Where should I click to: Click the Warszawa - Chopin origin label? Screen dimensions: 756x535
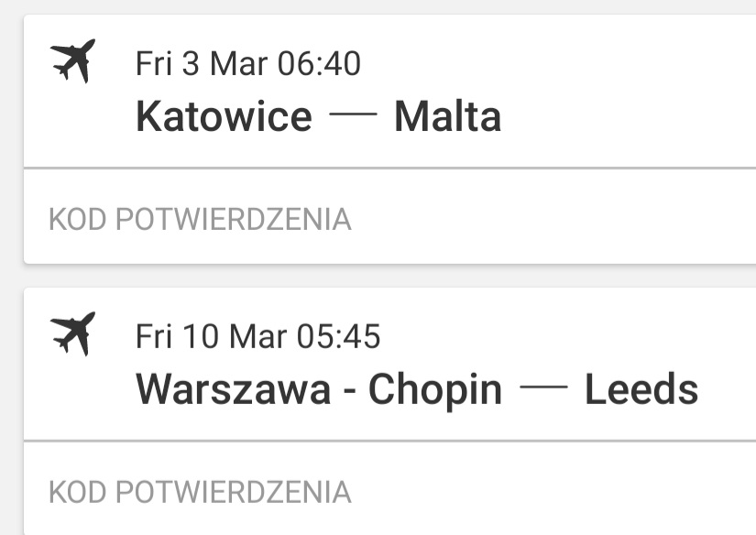(319, 389)
